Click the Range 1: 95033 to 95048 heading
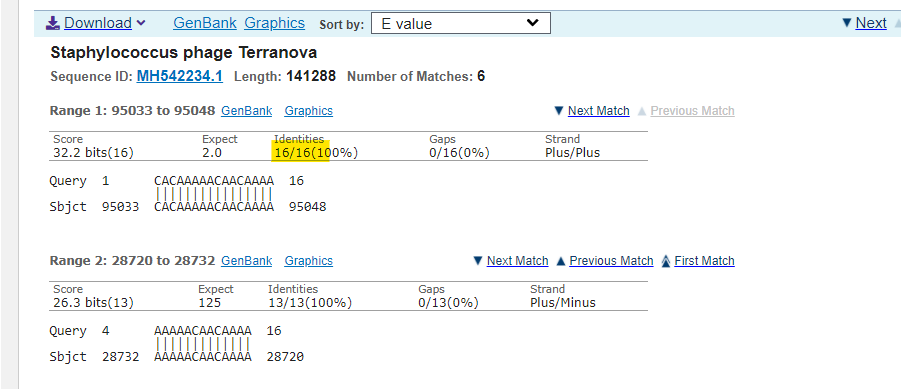The height and width of the screenshot is (389, 901). click(x=133, y=111)
